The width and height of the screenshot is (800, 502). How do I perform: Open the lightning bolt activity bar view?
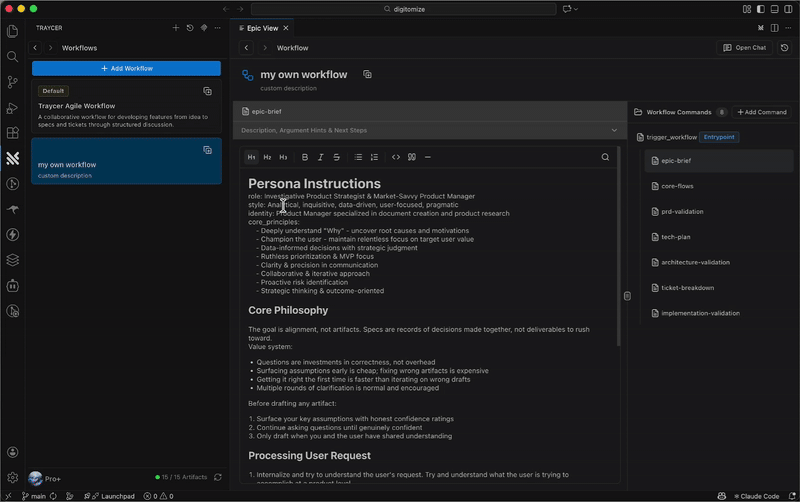13,235
